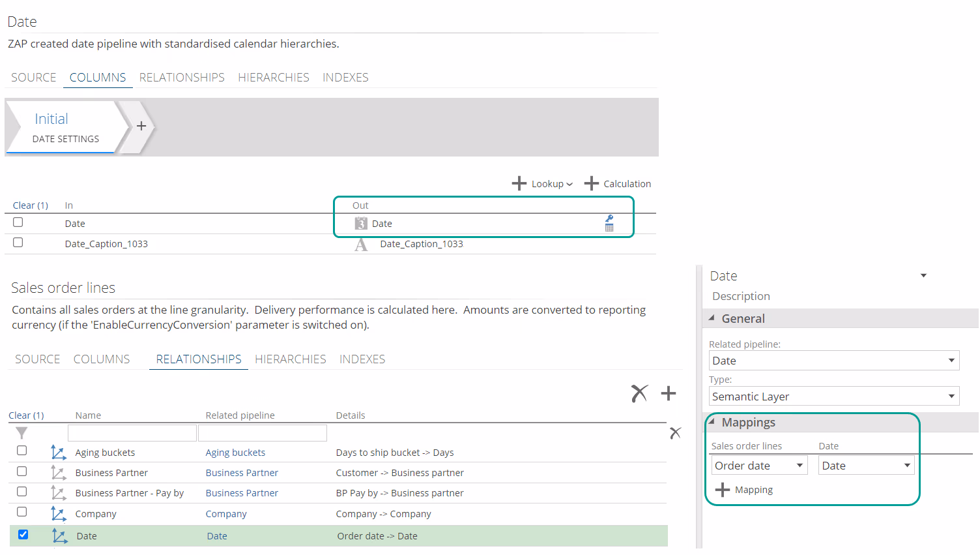Switch to Date pipeline HIERARCHIES tab
Image resolution: width=980 pixels, height=555 pixels.
(273, 78)
